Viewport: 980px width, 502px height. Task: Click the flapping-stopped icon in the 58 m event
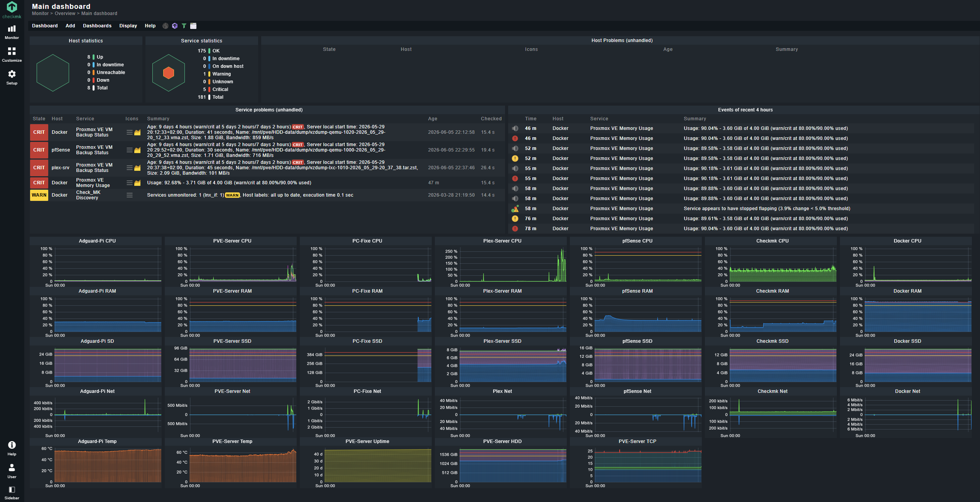click(x=515, y=209)
